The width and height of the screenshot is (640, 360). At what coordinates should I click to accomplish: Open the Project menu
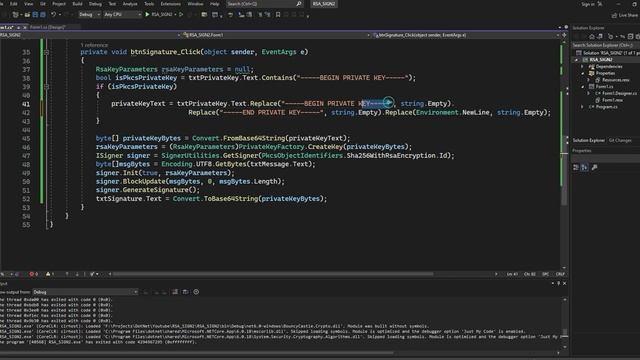click(59, 4)
